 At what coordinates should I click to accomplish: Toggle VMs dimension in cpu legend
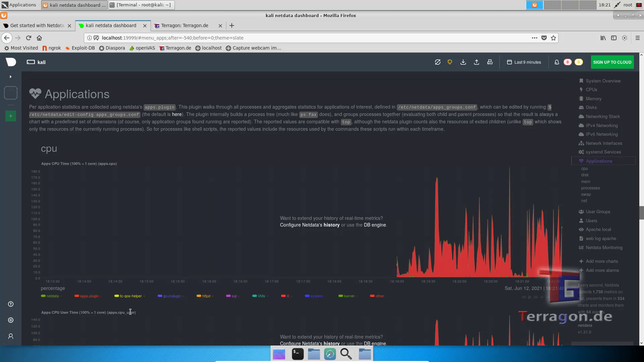tap(259, 296)
